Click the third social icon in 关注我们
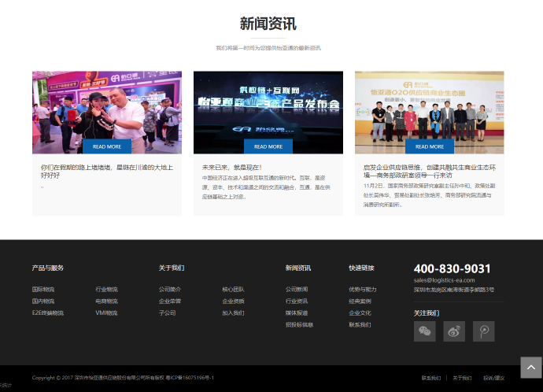Viewport: 543px width, 392px height. [483, 331]
